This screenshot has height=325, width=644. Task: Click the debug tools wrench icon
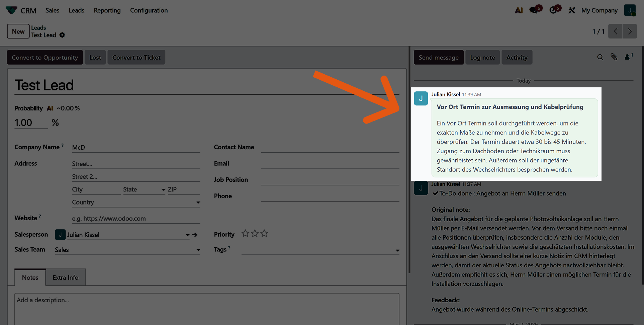pyautogui.click(x=572, y=10)
